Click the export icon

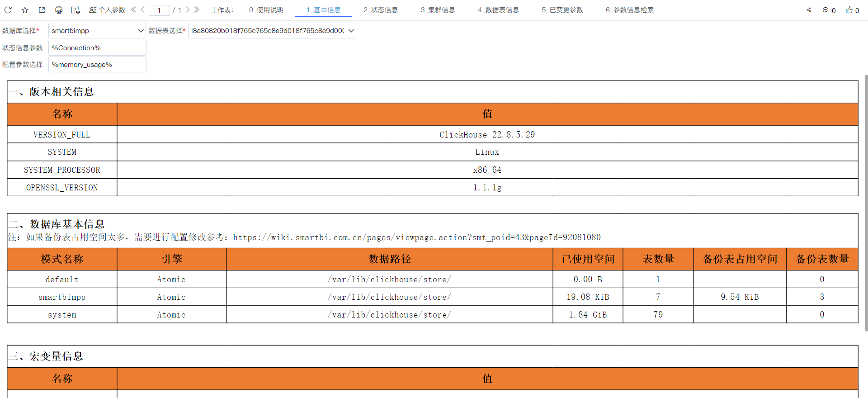click(42, 10)
